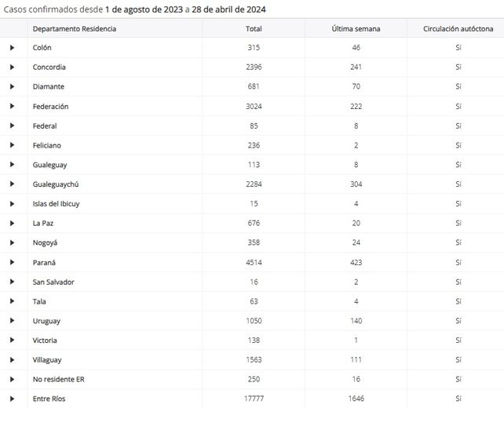Image resolution: width=504 pixels, height=430 pixels.
Task: Expand the Entre Ríos totals row
Action: (12, 399)
